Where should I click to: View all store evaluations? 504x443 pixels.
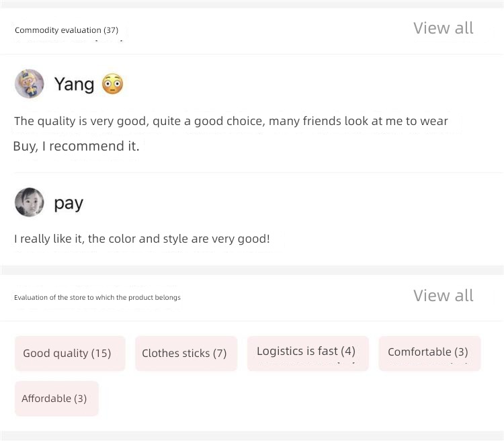click(x=443, y=296)
